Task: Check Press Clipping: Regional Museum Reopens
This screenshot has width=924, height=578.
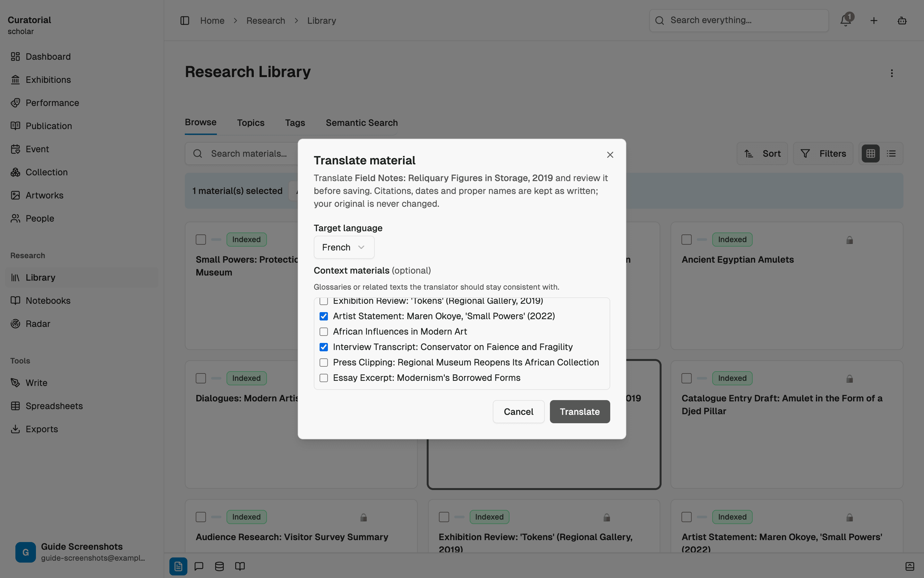Action: coord(324,363)
